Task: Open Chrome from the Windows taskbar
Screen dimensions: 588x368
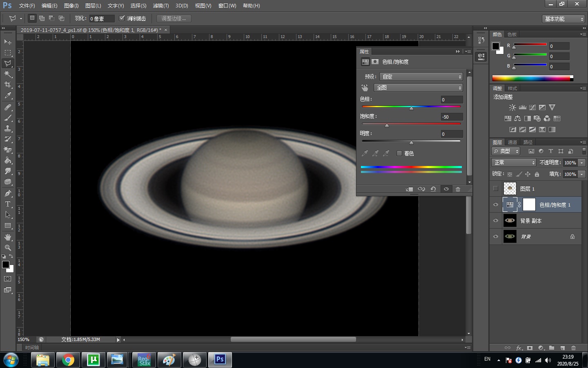Action: click(68, 360)
